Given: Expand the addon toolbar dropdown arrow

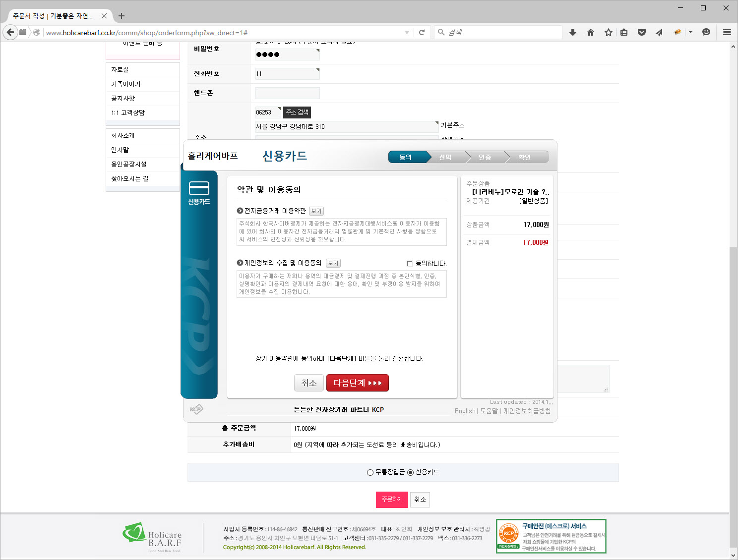Looking at the screenshot, I should [x=690, y=32].
